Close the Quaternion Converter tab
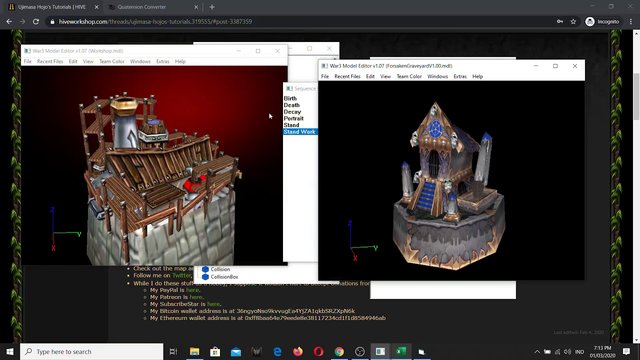This screenshot has width=640, height=360. [x=196, y=7]
